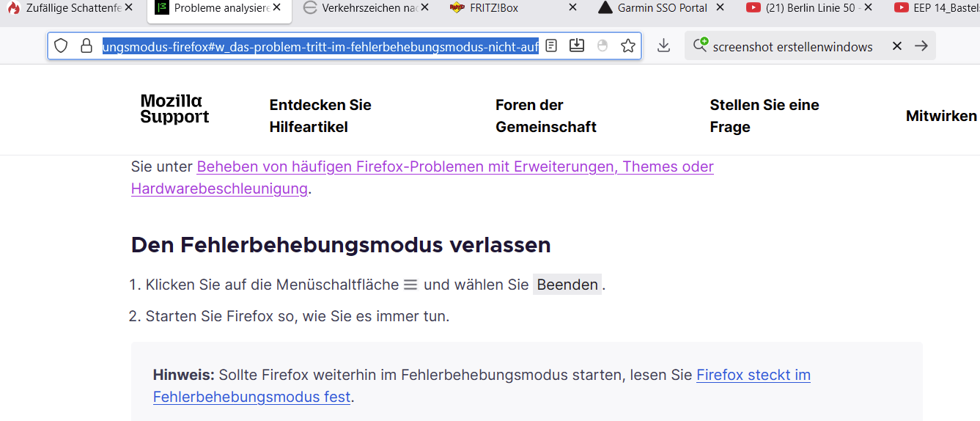Close the FRITZ!Box tab
The image size is (980, 421).
click(x=572, y=7)
